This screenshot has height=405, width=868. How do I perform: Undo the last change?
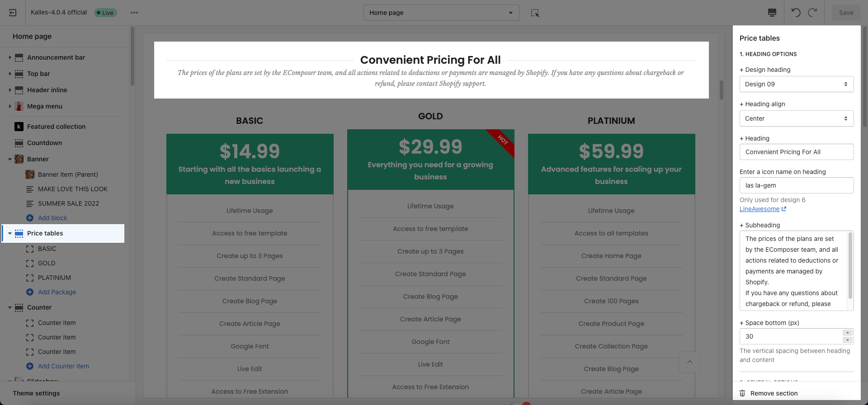(796, 13)
